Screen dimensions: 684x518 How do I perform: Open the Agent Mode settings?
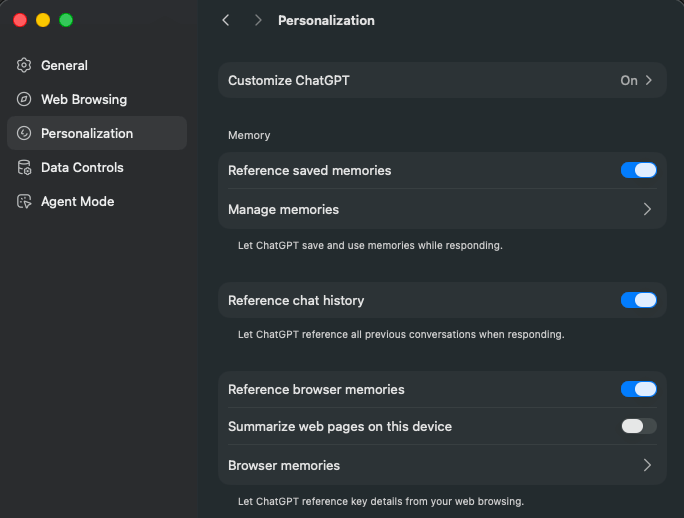pos(77,201)
